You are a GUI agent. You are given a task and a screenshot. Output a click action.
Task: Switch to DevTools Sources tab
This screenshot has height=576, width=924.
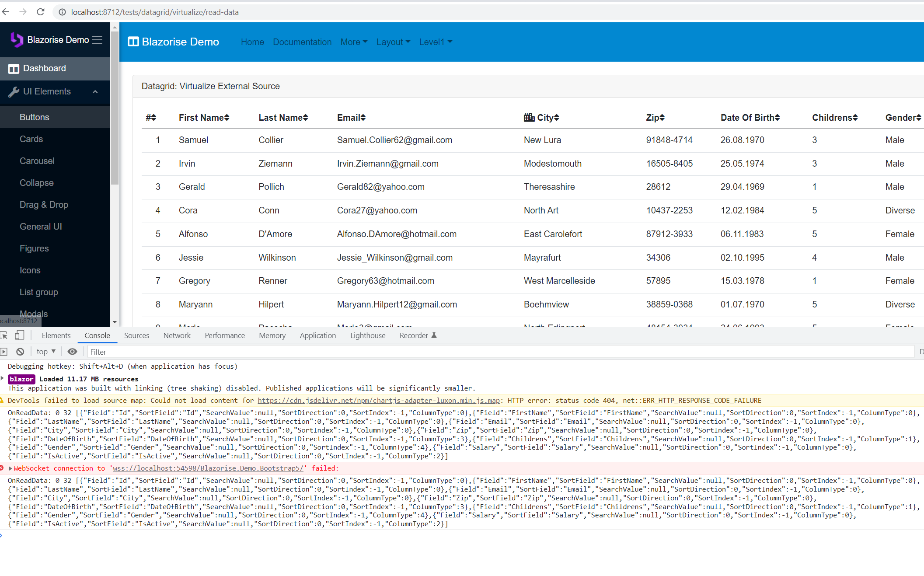tap(136, 335)
